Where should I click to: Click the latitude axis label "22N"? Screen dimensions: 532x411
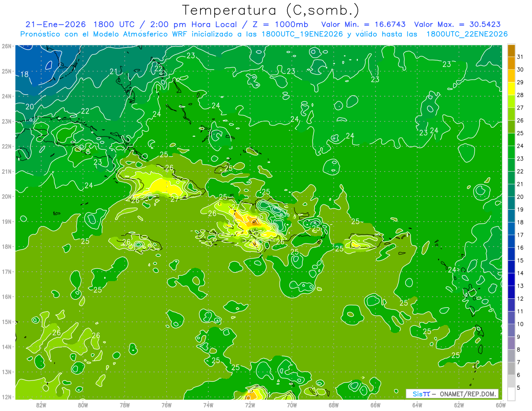[6, 146]
